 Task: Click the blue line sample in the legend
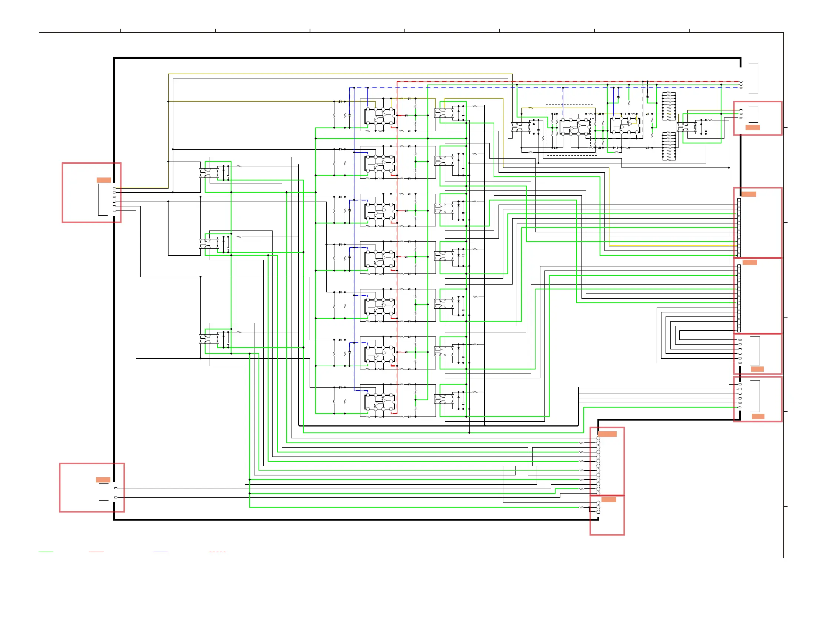point(160,552)
